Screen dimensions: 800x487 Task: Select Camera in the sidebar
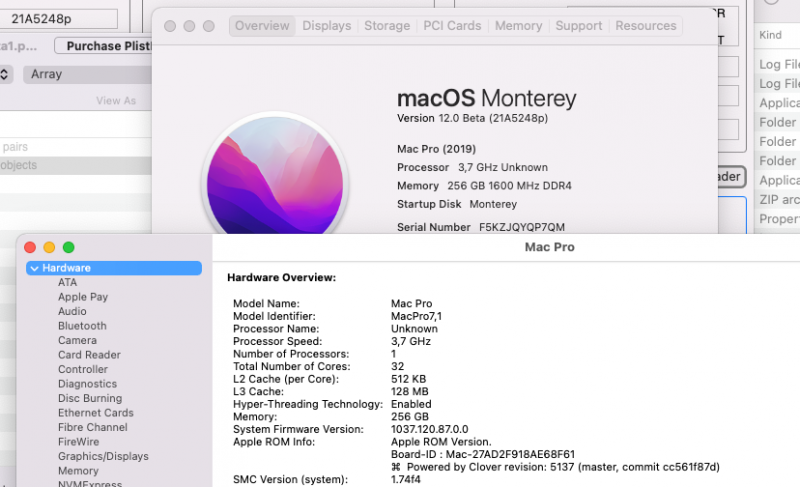[x=77, y=340]
